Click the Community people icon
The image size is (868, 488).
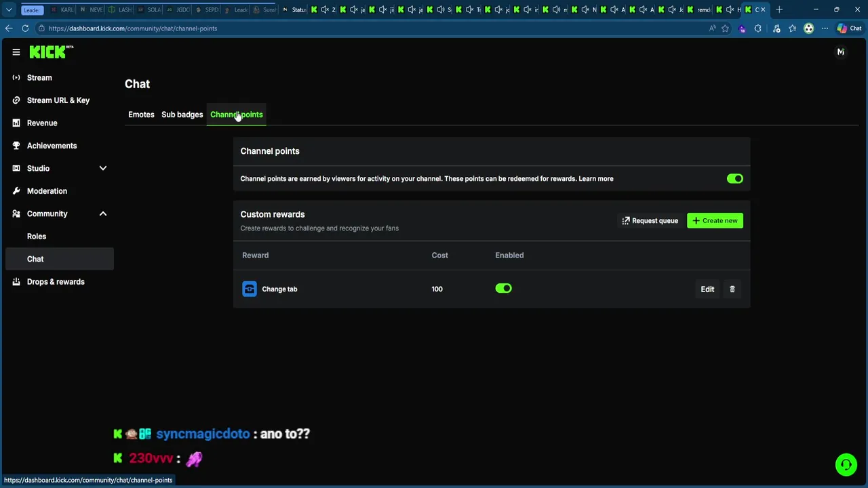point(16,214)
